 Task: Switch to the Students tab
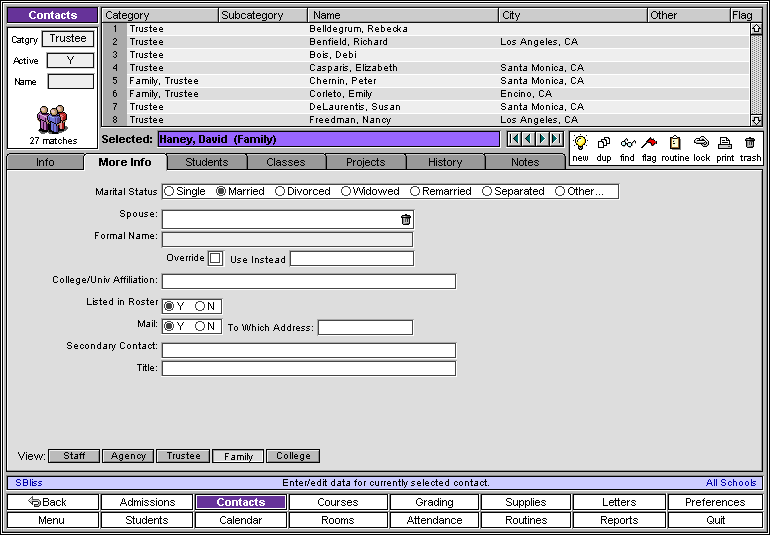click(x=207, y=162)
